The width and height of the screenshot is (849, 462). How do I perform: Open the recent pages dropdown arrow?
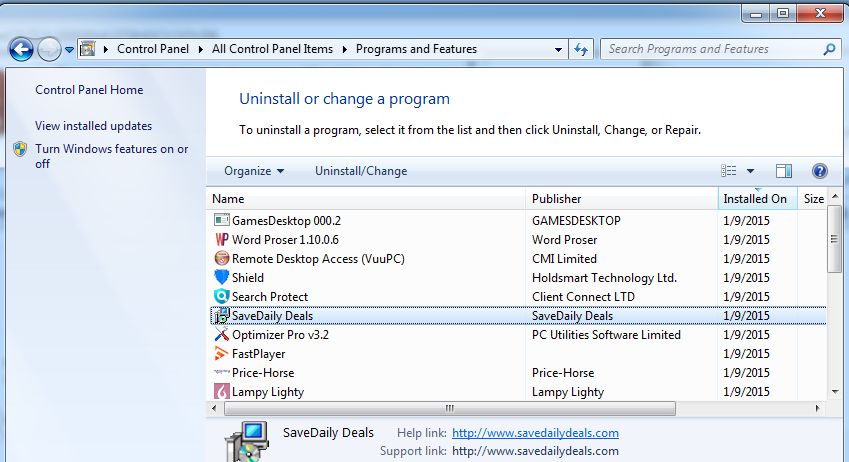(x=69, y=50)
